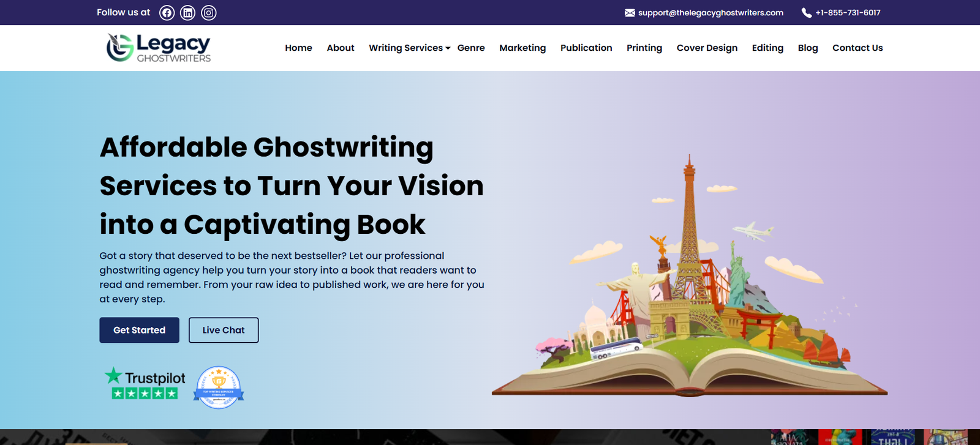
Task: Click the phone handset icon
Action: point(807,13)
